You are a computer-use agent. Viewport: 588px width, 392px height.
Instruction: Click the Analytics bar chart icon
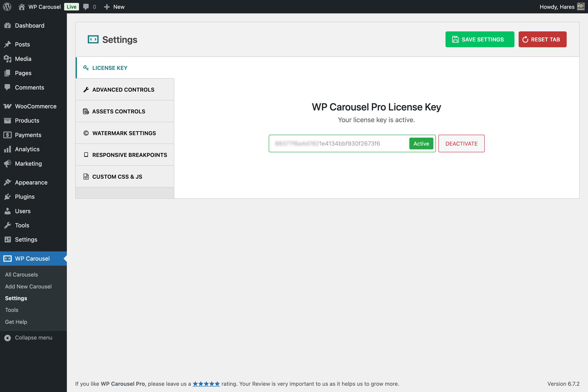8,149
